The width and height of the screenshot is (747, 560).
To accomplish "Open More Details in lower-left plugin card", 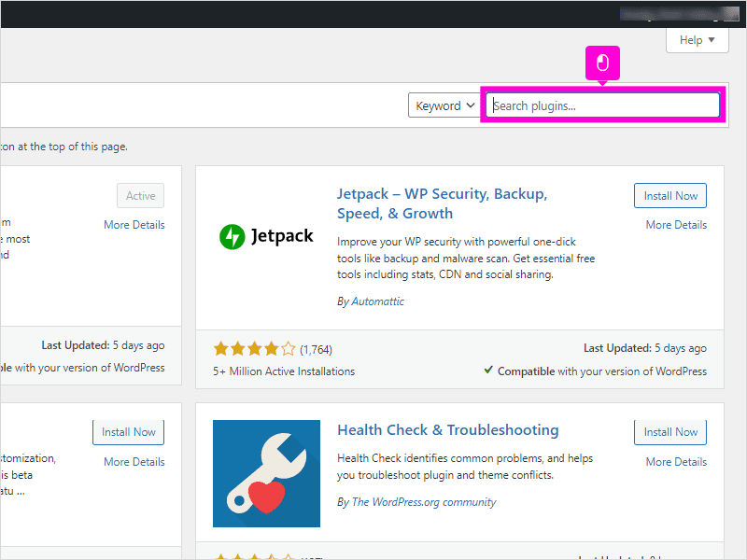I will pos(134,462).
